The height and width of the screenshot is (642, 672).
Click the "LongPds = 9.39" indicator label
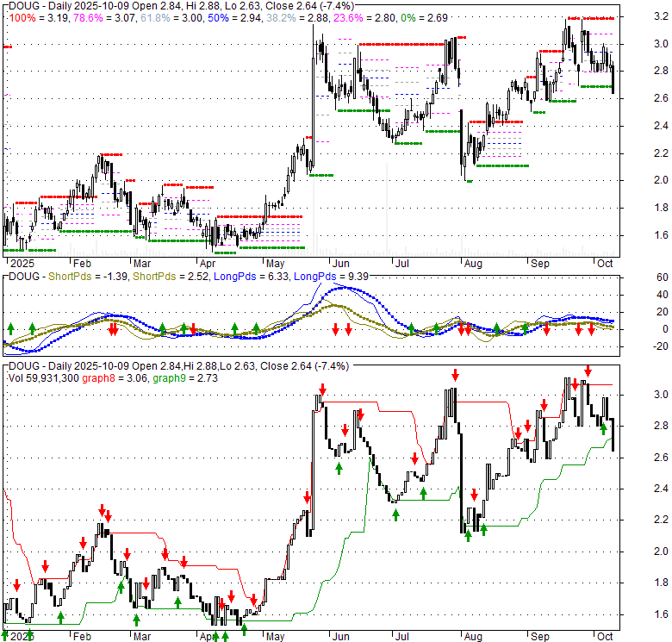point(332,277)
